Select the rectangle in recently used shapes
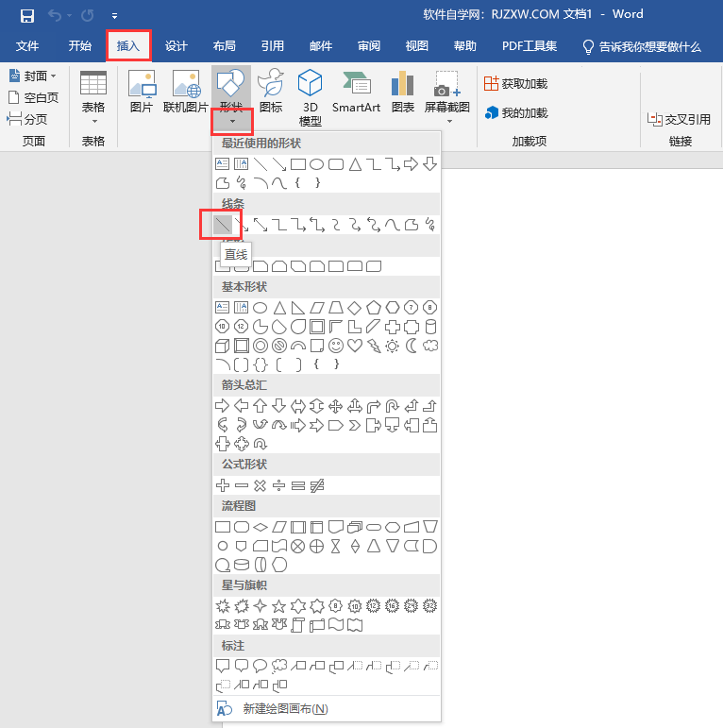 pyautogui.click(x=298, y=164)
